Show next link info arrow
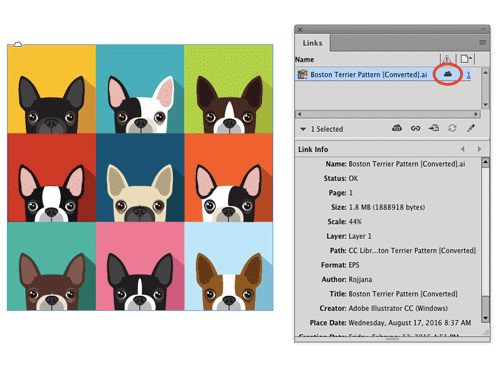The height and width of the screenshot is (365, 500). point(479,149)
